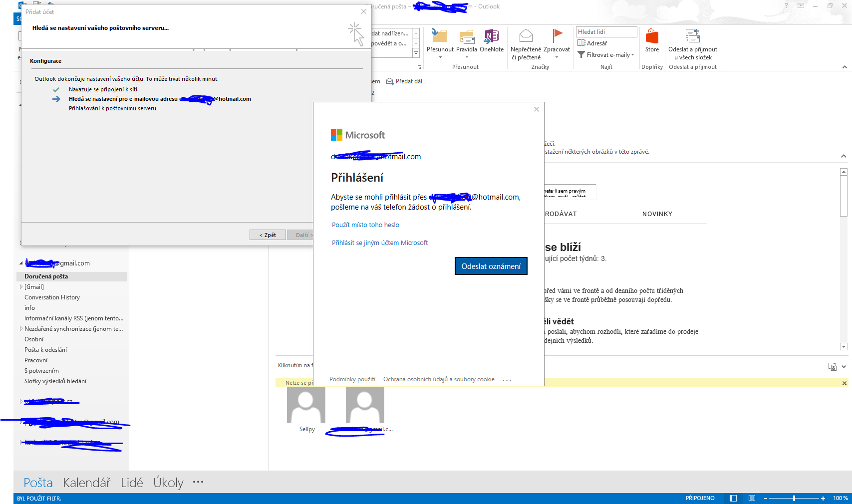Dismiss the yellow notification bar
Viewport: 852px width, 504px height.
pyautogui.click(x=845, y=383)
